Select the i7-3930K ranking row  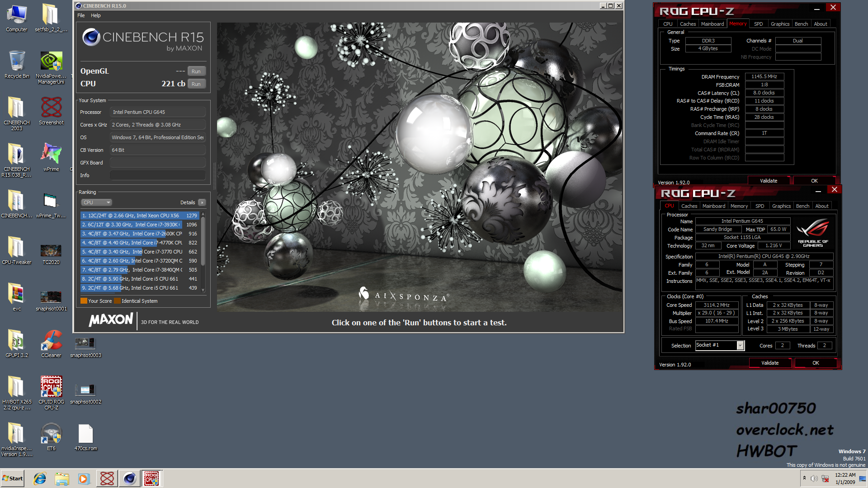(x=140, y=225)
